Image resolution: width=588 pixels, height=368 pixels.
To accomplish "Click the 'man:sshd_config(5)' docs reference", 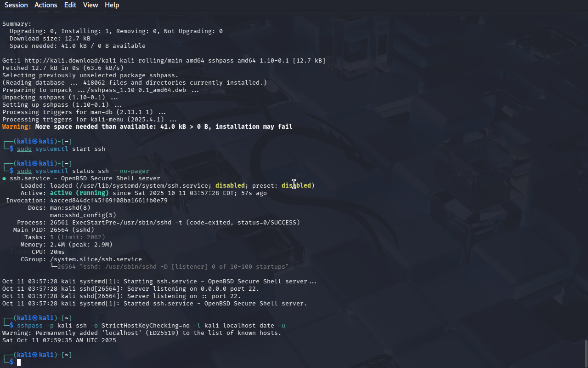I will click(x=83, y=215).
